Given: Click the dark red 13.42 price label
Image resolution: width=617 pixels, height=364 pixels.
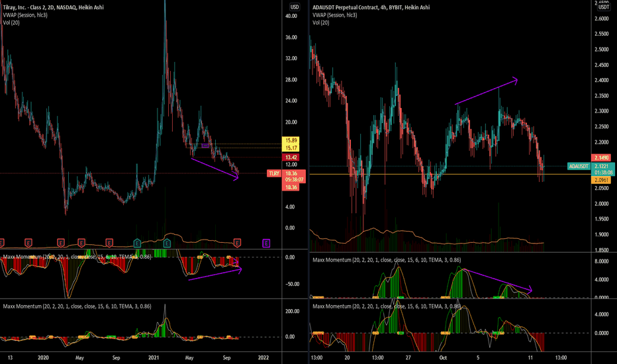Looking at the screenshot, I should 291,158.
